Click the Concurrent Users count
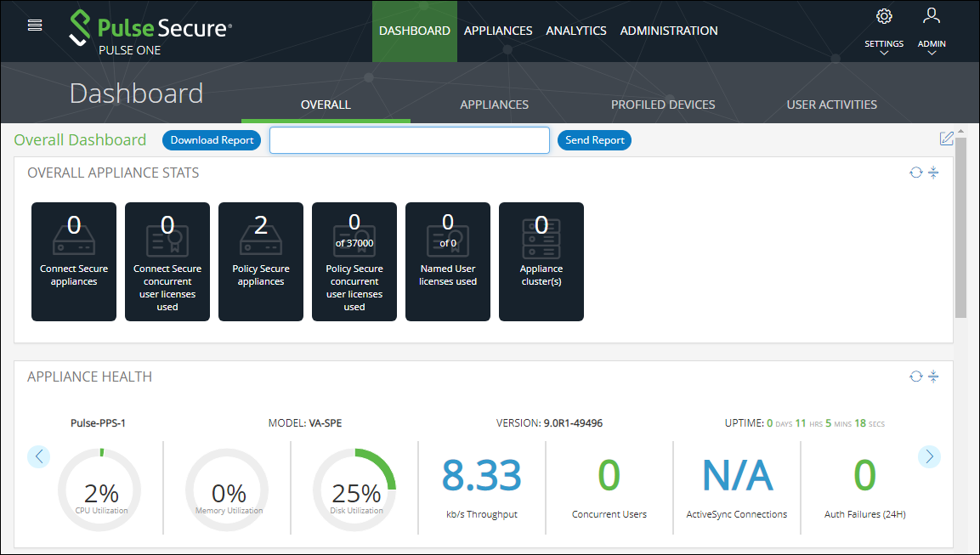This screenshot has width=980, height=555. point(609,476)
